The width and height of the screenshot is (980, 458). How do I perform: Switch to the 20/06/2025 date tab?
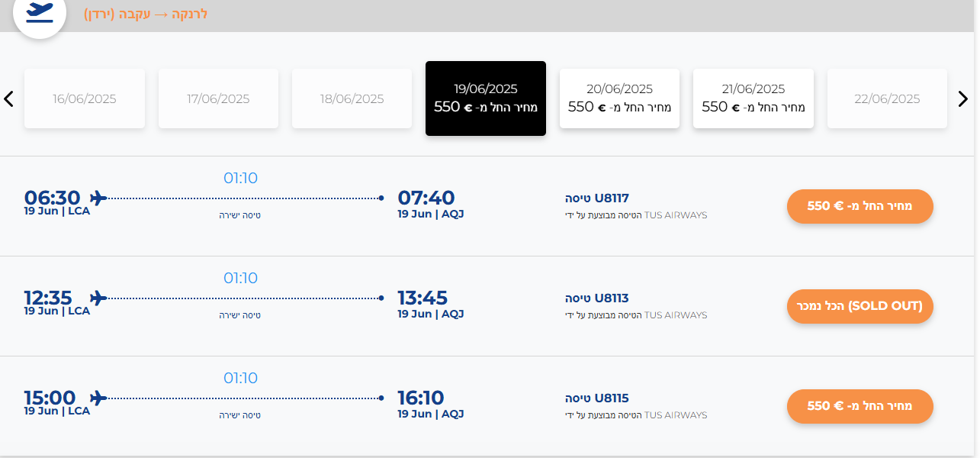pyautogui.click(x=619, y=98)
